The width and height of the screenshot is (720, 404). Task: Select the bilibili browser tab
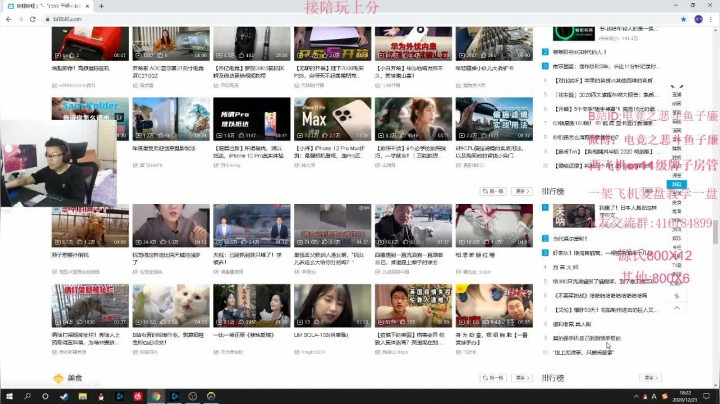tap(48, 6)
